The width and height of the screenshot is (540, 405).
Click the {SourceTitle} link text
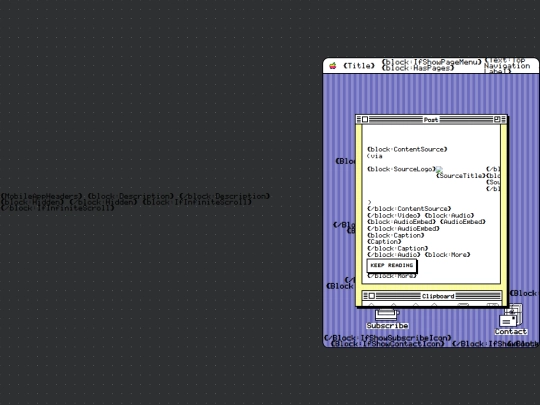tap(461, 176)
